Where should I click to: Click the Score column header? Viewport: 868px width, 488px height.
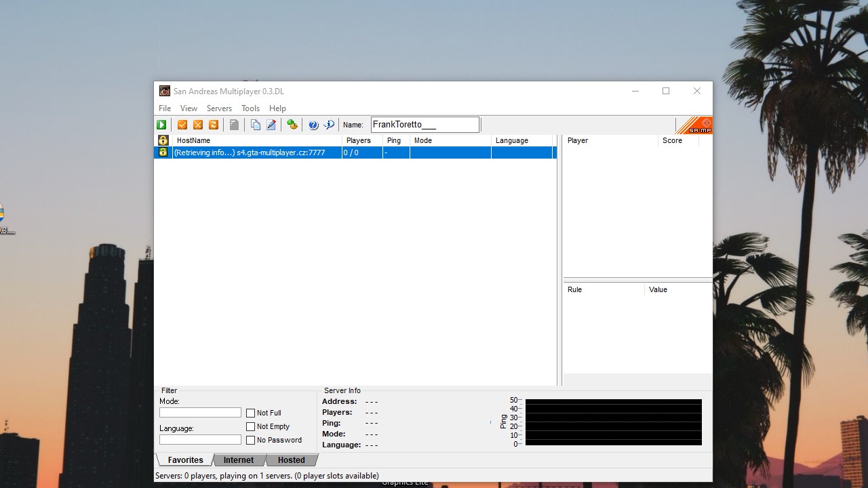point(678,140)
